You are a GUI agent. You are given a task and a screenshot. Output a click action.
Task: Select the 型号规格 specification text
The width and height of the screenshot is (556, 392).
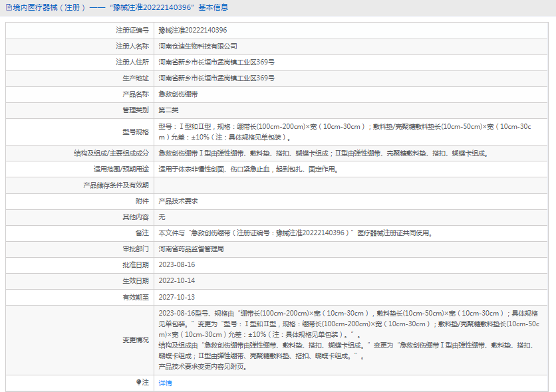(345, 132)
